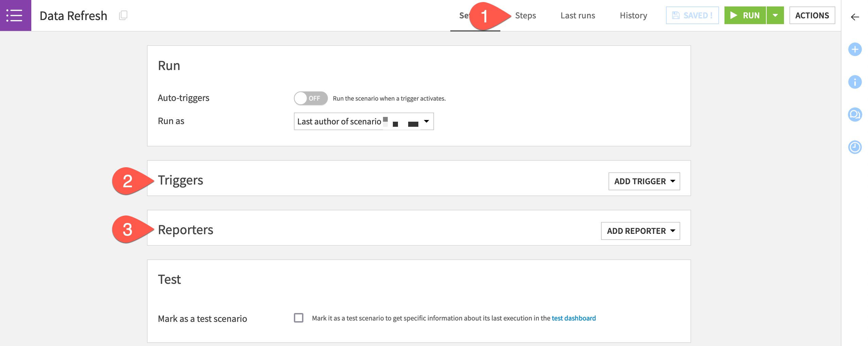Expand the Add Trigger dropdown

coord(644,181)
